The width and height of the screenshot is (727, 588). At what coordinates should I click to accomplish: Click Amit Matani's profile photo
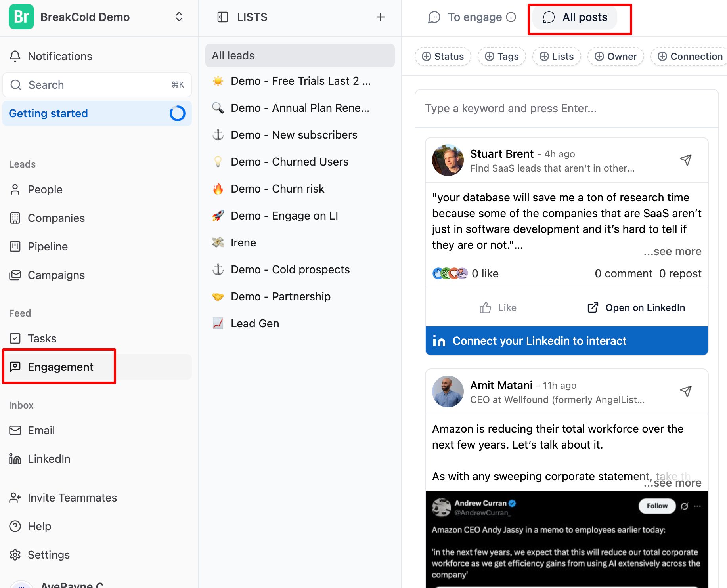(448, 391)
